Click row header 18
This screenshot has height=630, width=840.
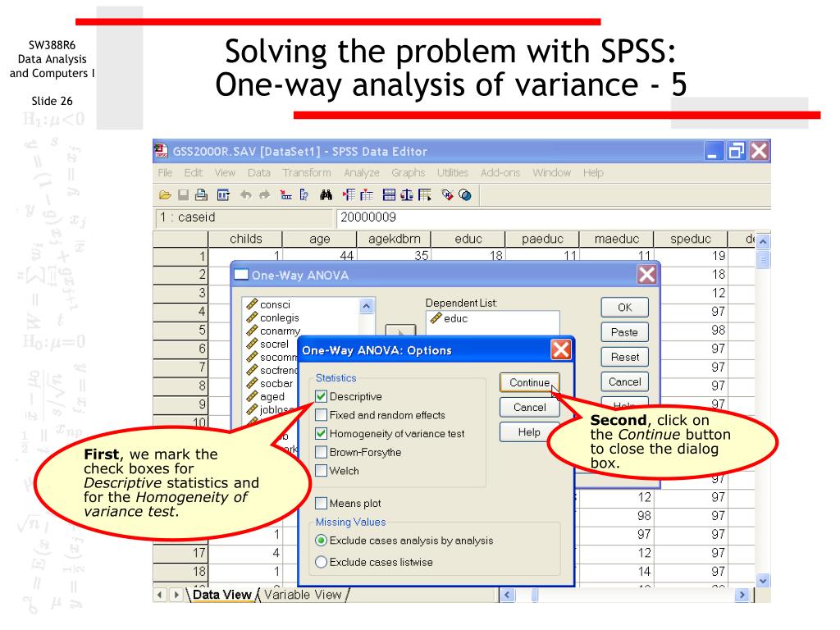click(x=180, y=571)
